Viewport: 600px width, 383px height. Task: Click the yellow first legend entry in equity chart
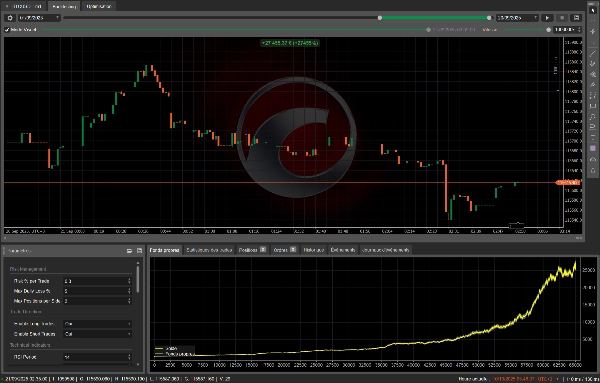(167, 348)
